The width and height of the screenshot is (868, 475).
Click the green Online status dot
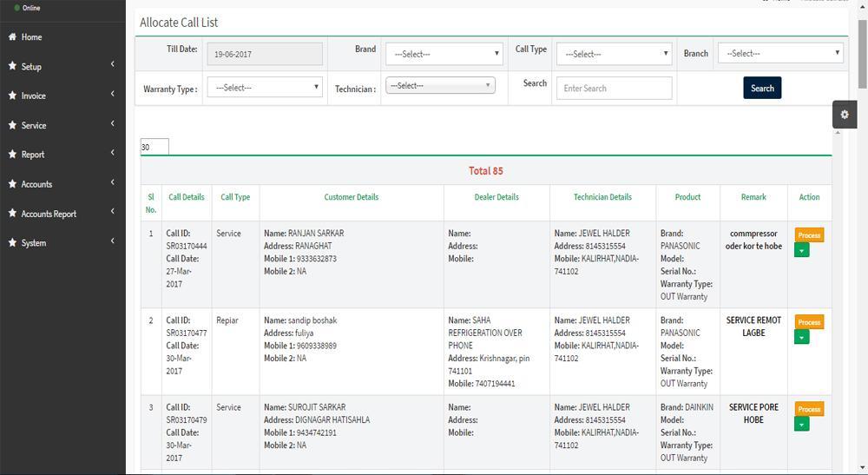point(17,8)
